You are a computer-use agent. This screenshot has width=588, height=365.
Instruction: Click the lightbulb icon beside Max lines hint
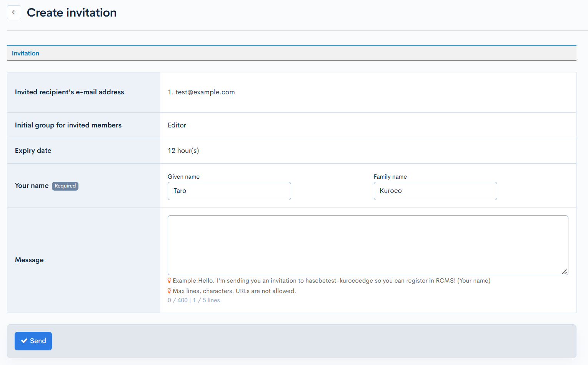[169, 291]
